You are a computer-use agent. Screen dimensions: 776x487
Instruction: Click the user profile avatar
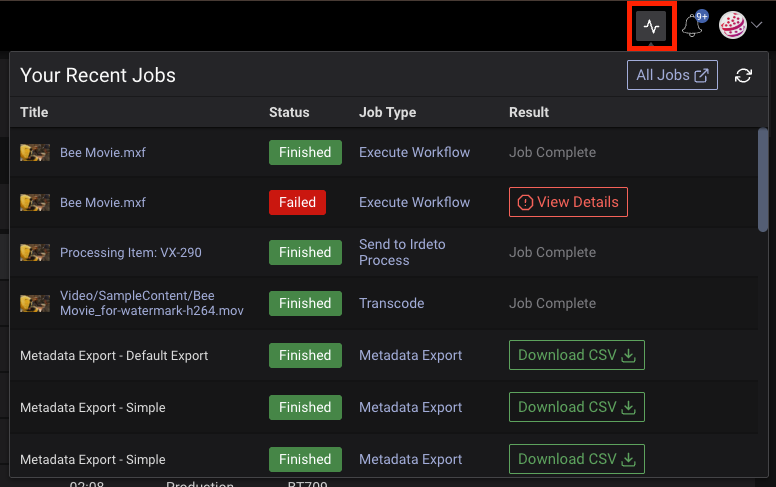pyautogui.click(x=733, y=26)
